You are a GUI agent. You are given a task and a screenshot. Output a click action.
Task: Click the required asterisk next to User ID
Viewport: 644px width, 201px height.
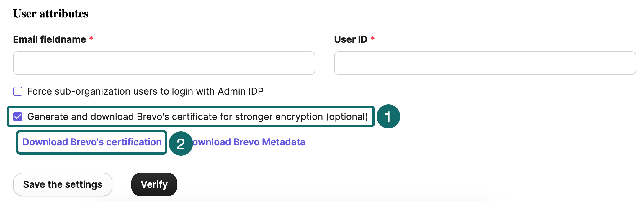[x=373, y=38]
